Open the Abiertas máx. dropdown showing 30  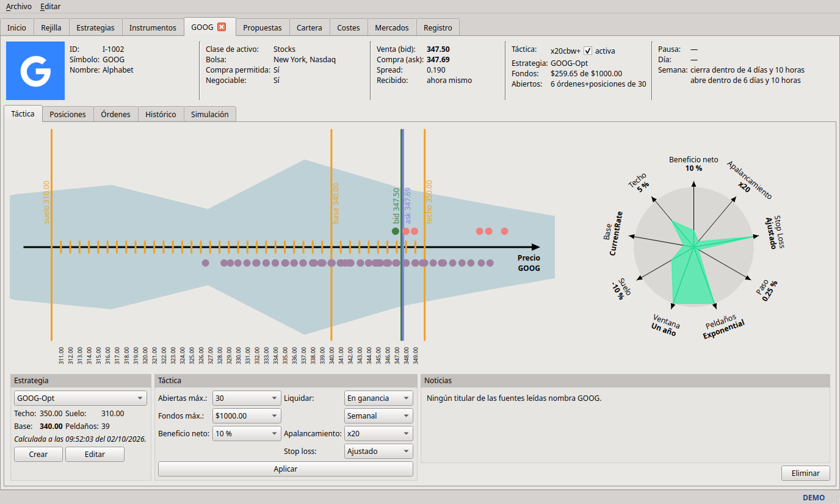pyautogui.click(x=247, y=398)
